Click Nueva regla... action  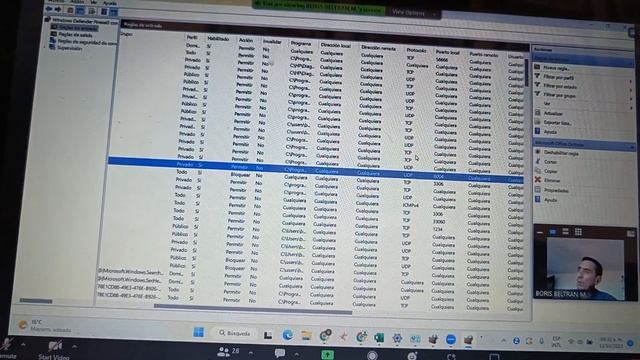coord(556,68)
